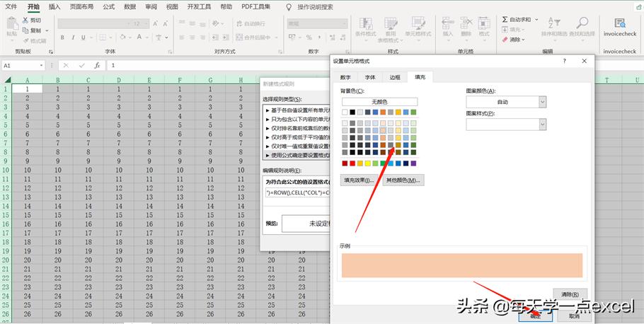Screen dimensions: 644x324
Task: Switch to the 字体 tab in dialog
Action: click(x=370, y=77)
